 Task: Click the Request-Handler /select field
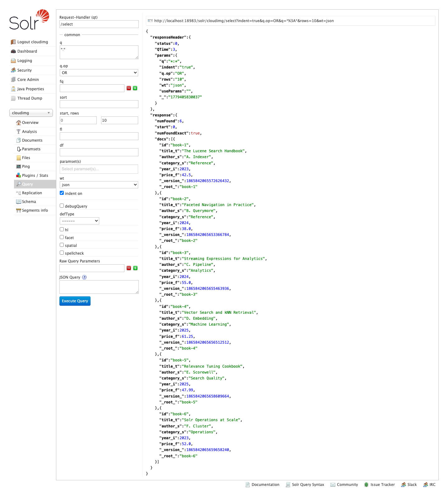[x=99, y=24]
